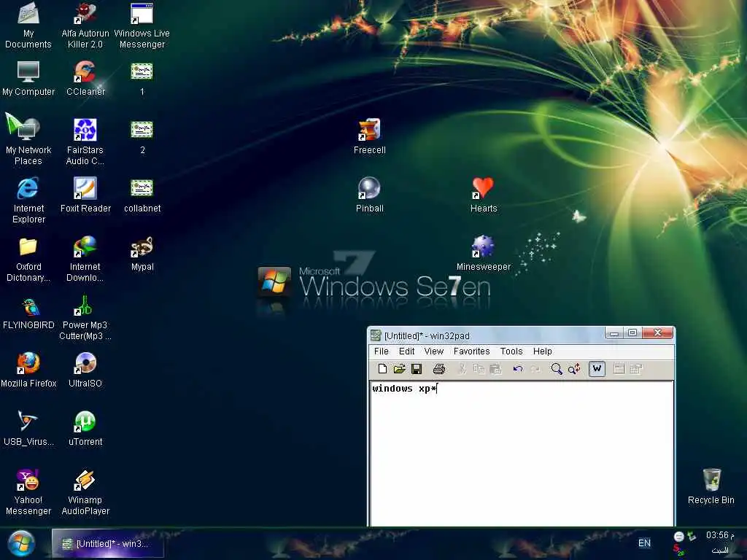Select the CCleaner shortcut icon
The width and height of the screenshot is (747, 560).
coord(85,79)
